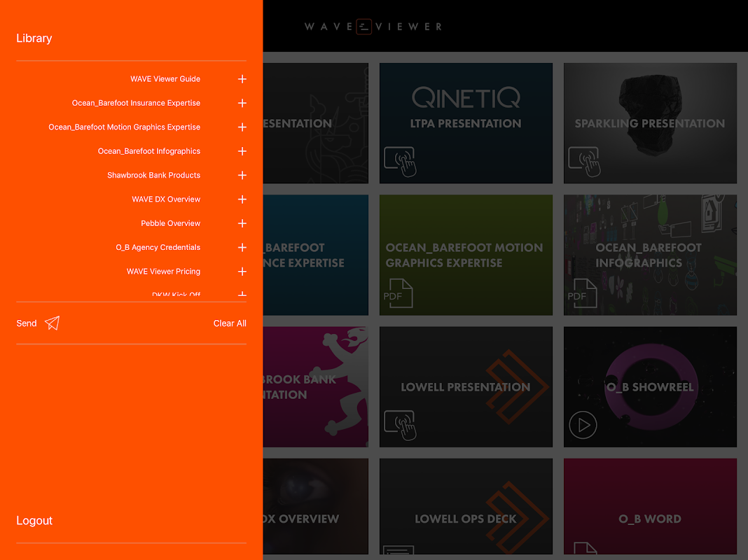Add Ocean_Barefoot Infographics with its plus icon

(242, 151)
